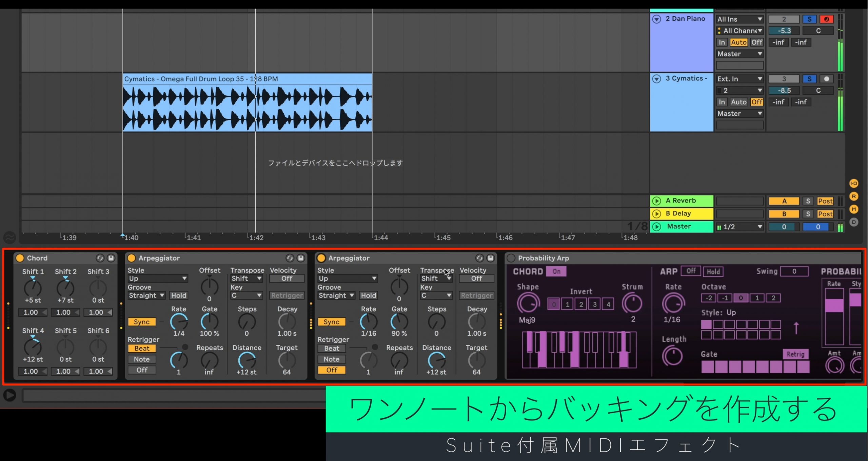Select octave 1 in Probability Arp
Viewport: 868px width, 461px height.
click(x=757, y=298)
